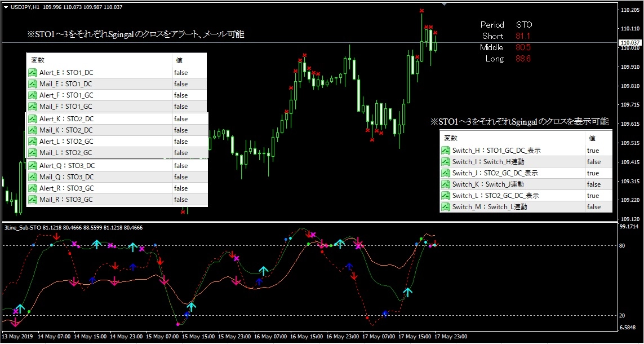Screen dimensions: 644x344
Task: Click the Switch_H：STO1_GC_DC_表示 variable icon
Action: coord(446,151)
